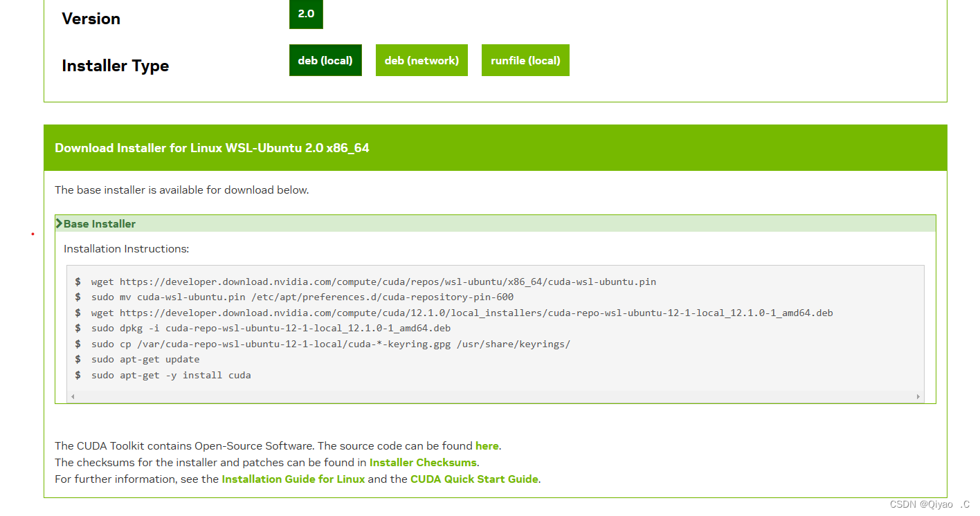Select version 2.0 button
Viewport: 980px width, 516px height.
(306, 14)
